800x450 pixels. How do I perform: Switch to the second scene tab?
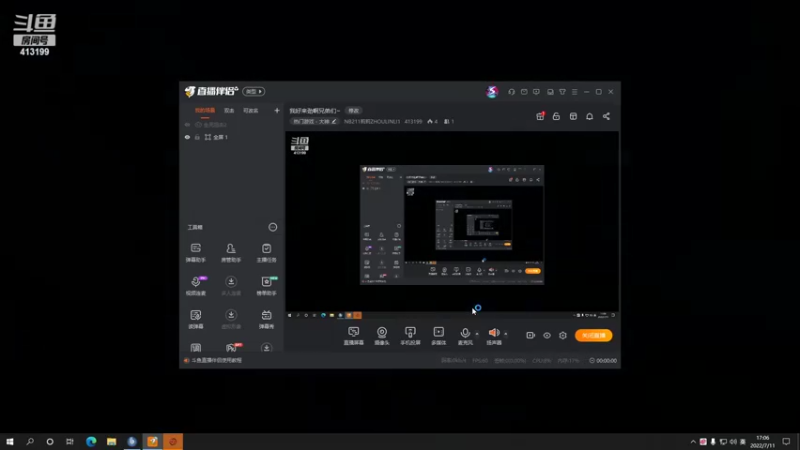point(229,111)
